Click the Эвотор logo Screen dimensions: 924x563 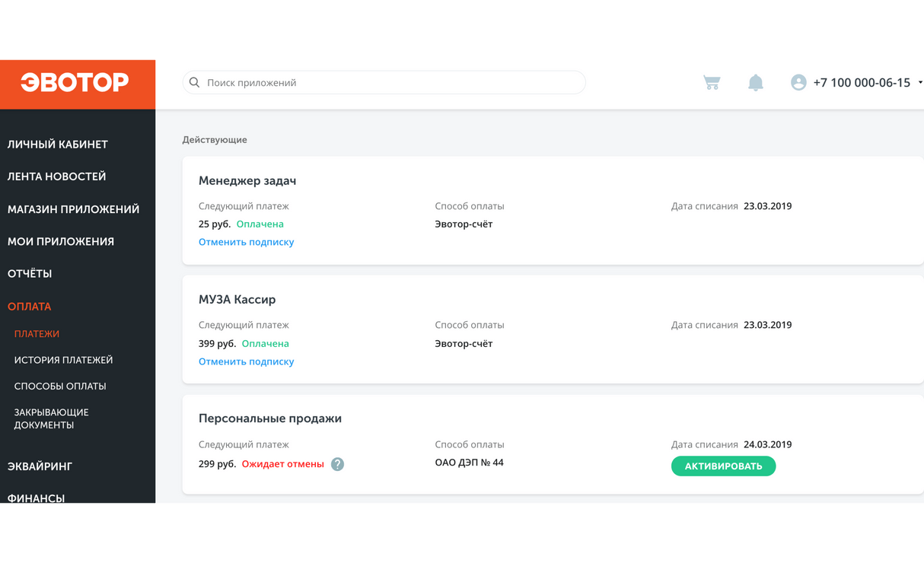[75, 82]
